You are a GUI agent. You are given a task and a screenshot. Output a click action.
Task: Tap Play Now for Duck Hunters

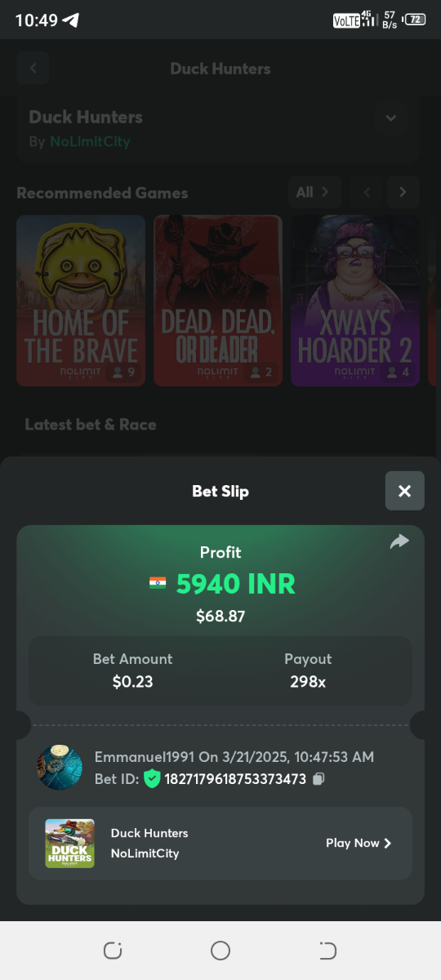(359, 844)
